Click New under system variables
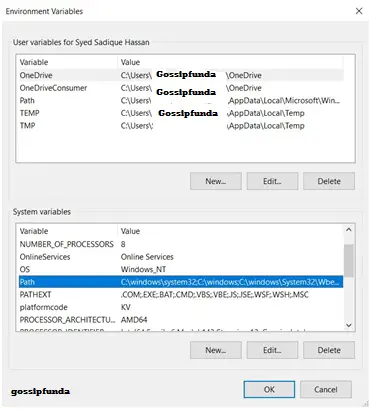This screenshot has width=371, height=409. pos(216,350)
